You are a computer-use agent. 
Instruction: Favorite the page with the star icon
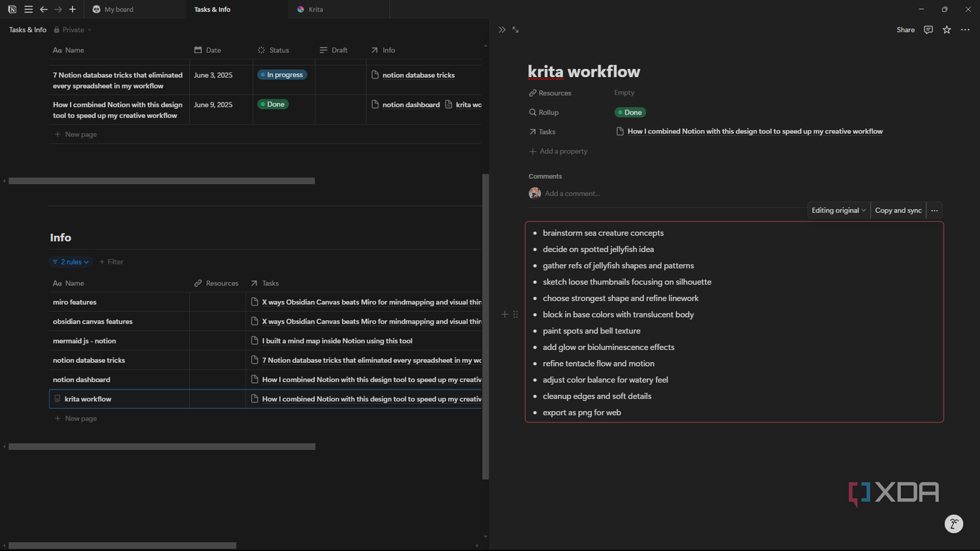(x=947, y=30)
